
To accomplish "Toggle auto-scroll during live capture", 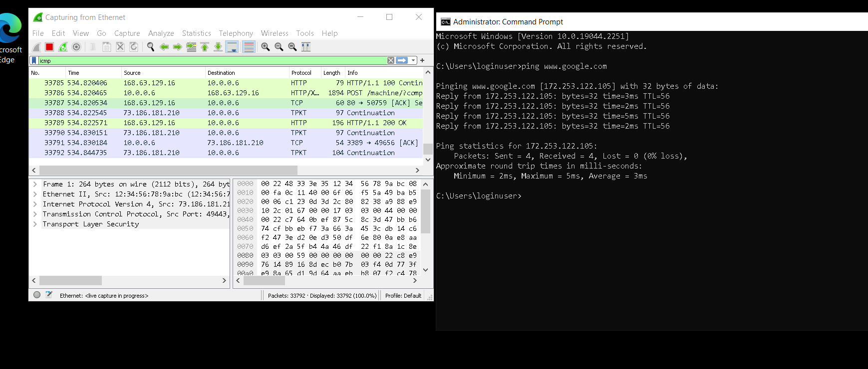I will click(x=232, y=47).
